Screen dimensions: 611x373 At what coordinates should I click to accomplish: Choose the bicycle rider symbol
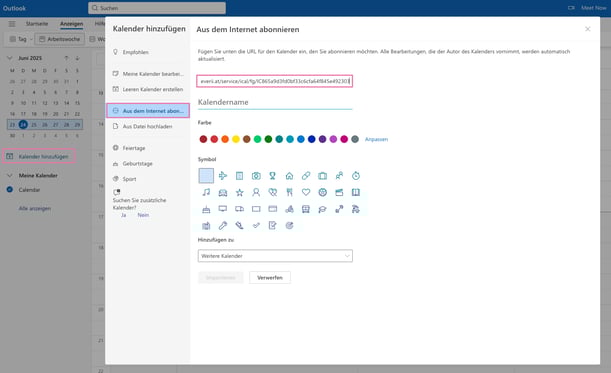[289, 209]
